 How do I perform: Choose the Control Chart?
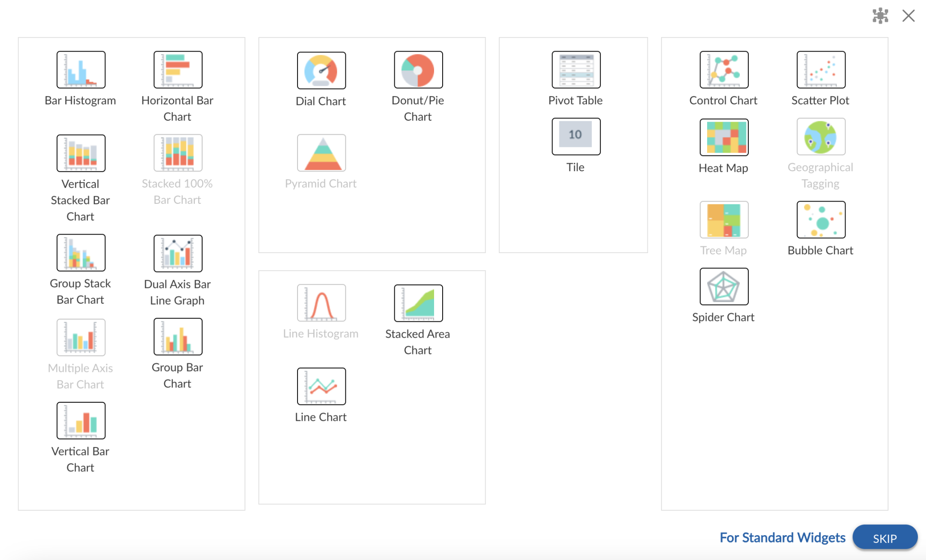click(723, 70)
